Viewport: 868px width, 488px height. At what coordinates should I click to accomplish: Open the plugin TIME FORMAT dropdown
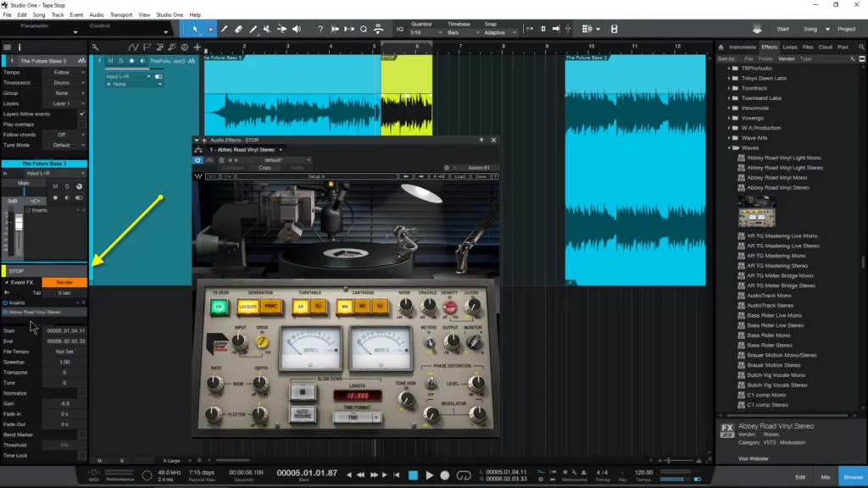click(357, 418)
